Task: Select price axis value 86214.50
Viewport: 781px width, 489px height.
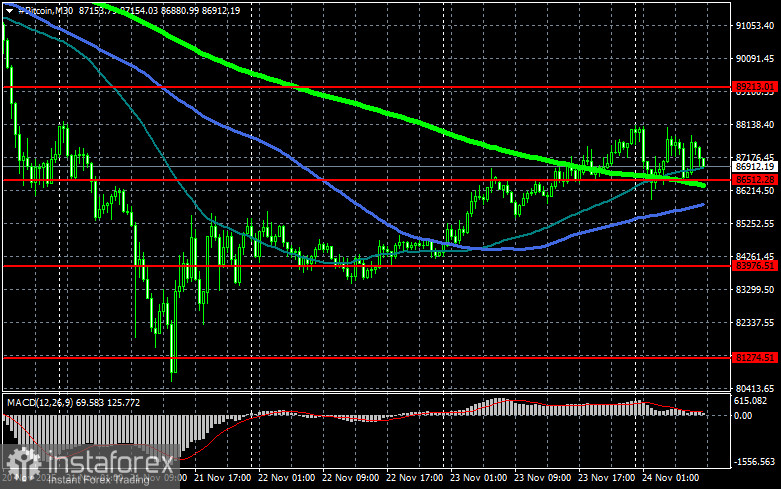Action: coord(755,191)
